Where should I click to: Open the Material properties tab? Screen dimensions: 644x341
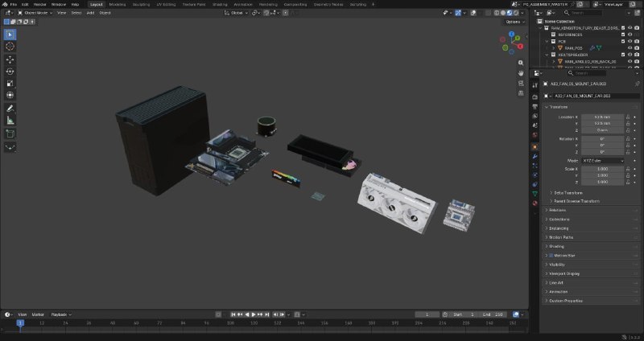(x=535, y=203)
